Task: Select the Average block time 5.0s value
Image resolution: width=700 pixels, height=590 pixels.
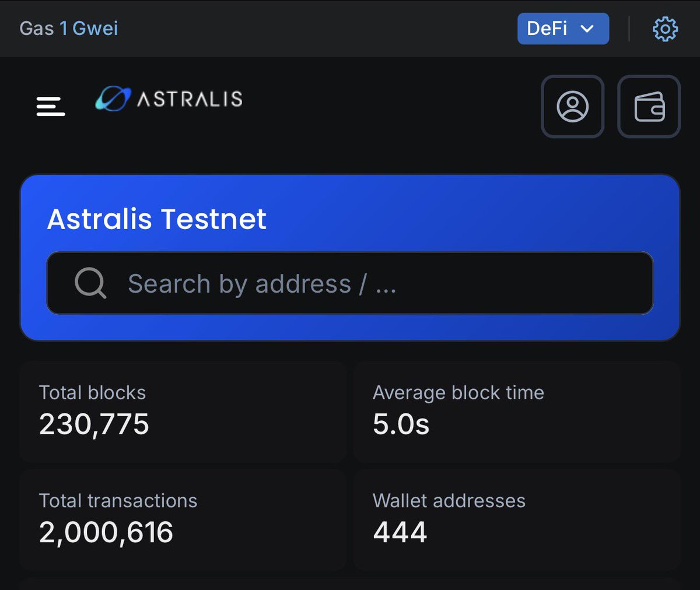Action: [401, 424]
